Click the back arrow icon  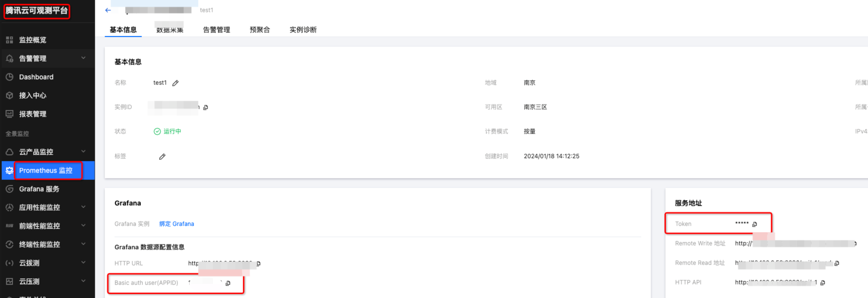[108, 10]
